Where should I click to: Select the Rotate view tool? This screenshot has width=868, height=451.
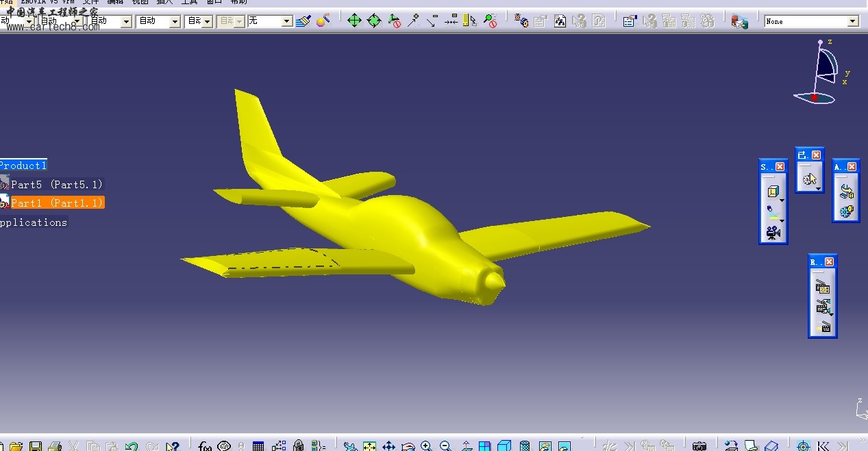click(408, 446)
